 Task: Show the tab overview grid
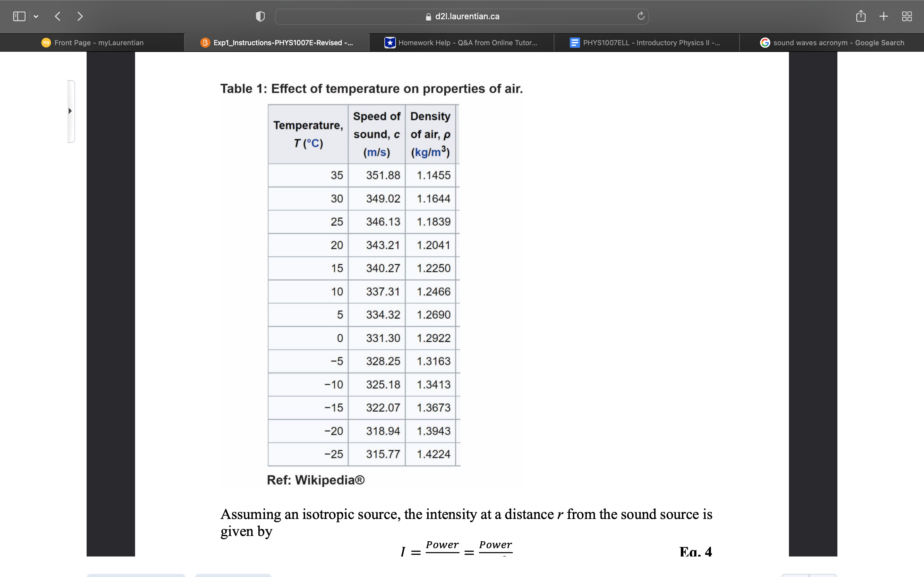(907, 16)
